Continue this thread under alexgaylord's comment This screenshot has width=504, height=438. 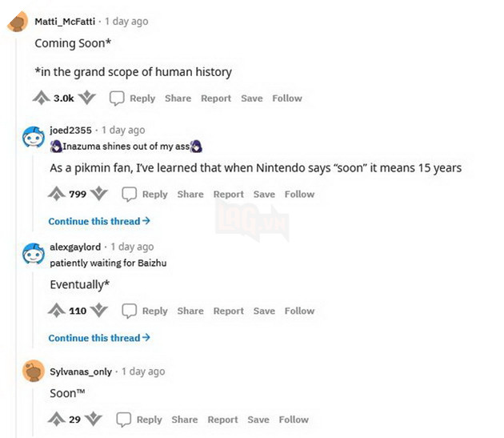[99, 338]
